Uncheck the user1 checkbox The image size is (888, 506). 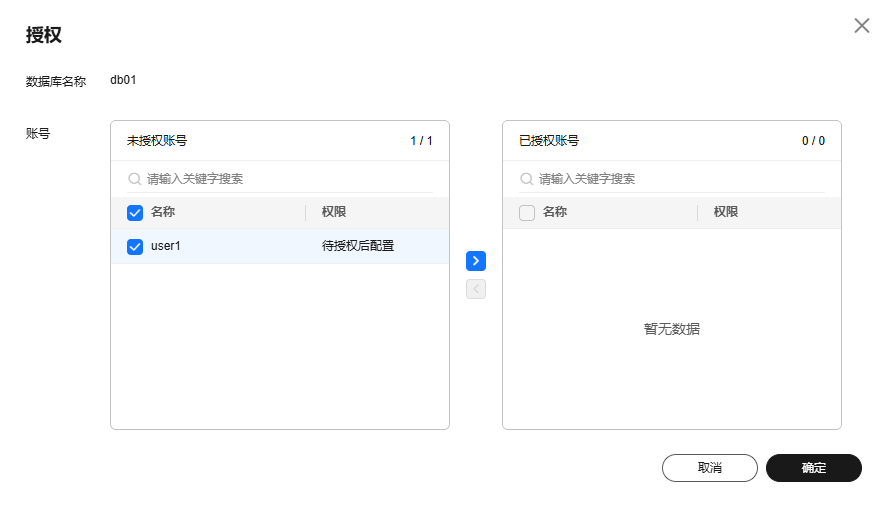pyautogui.click(x=135, y=247)
